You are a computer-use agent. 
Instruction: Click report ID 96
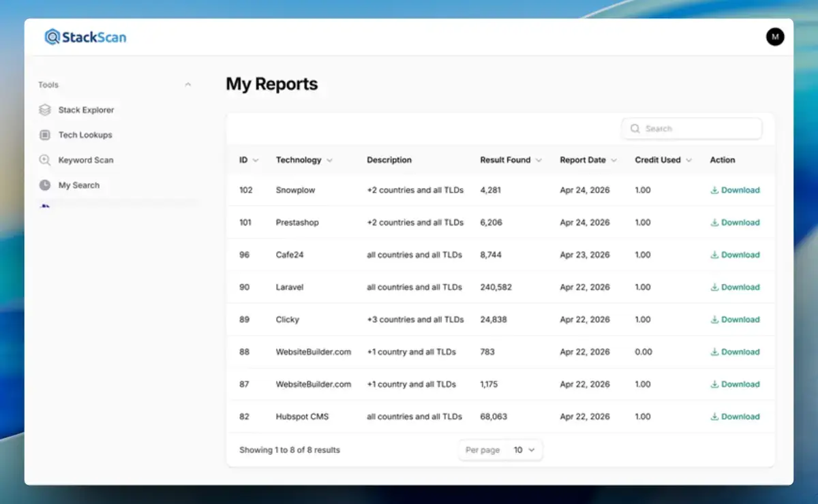pos(244,255)
